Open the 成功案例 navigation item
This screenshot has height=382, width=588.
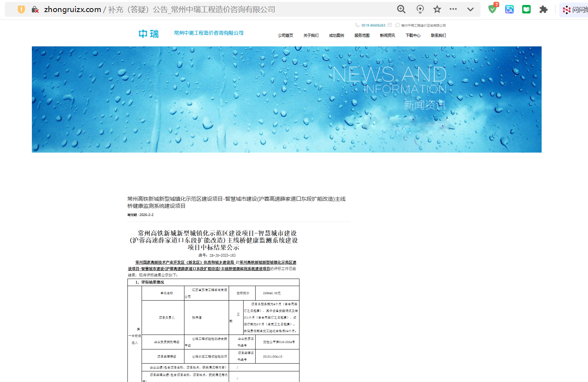pyautogui.click(x=336, y=35)
